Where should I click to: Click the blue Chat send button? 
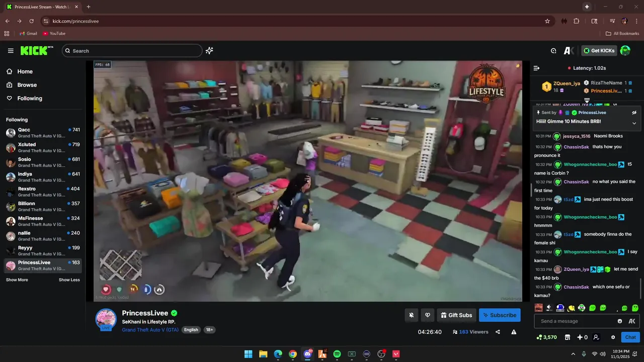(630, 337)
